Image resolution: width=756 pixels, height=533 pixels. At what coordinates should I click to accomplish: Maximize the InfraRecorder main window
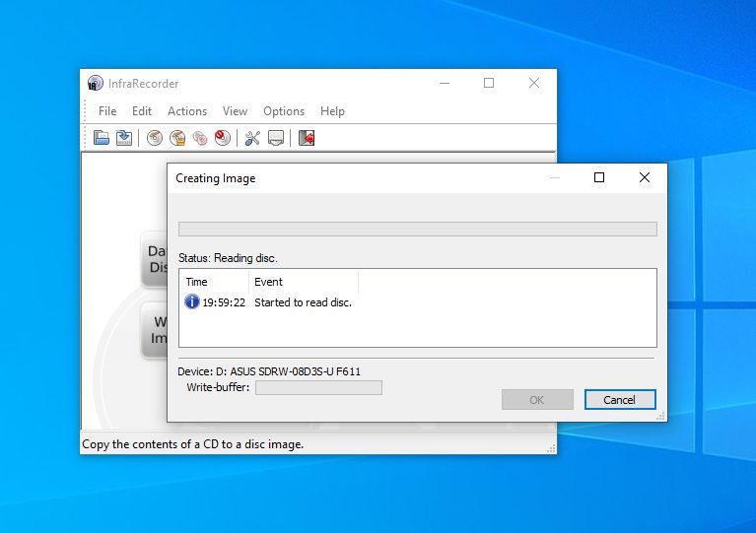(489, 83)
